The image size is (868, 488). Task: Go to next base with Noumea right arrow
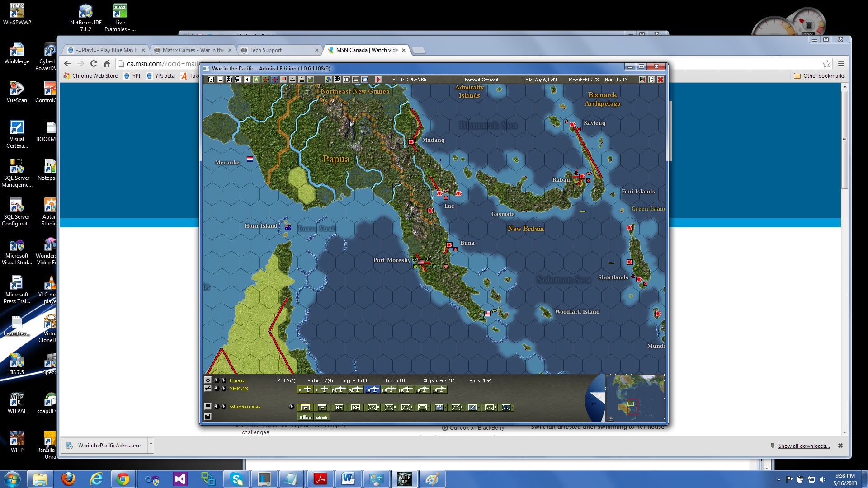[x=224, y=380]
